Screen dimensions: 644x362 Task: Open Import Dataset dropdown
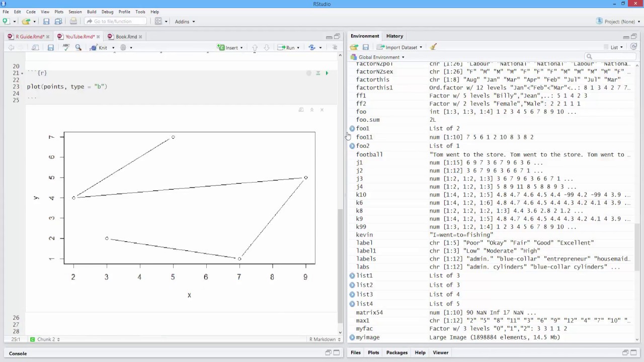pos(400,47)
